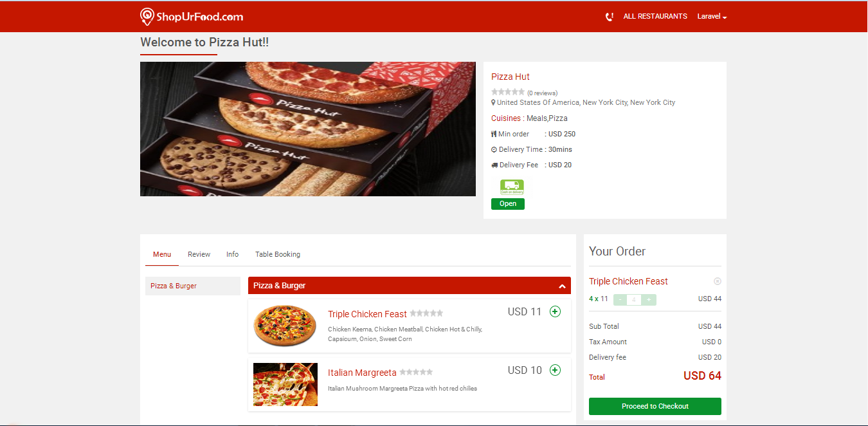The image size is (868, 426).
Task: Open ALL RESTAURANTS page
Action: 655,17
